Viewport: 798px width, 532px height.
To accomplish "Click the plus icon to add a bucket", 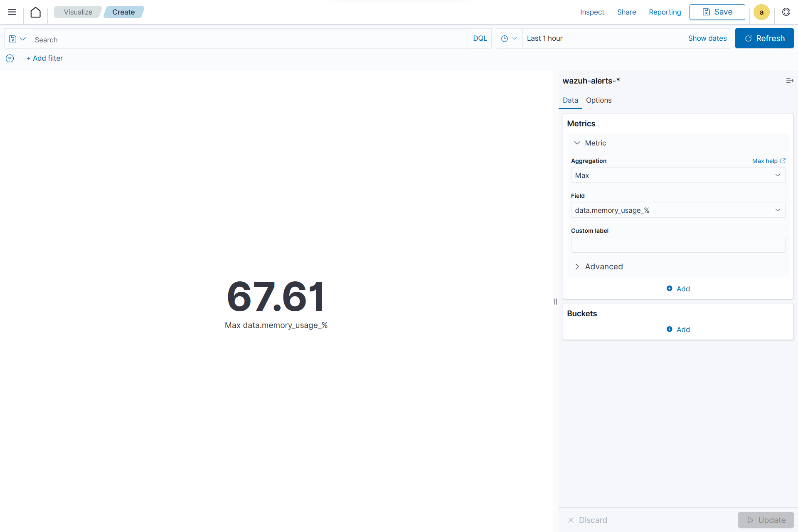I will click(x=669, y=329).
